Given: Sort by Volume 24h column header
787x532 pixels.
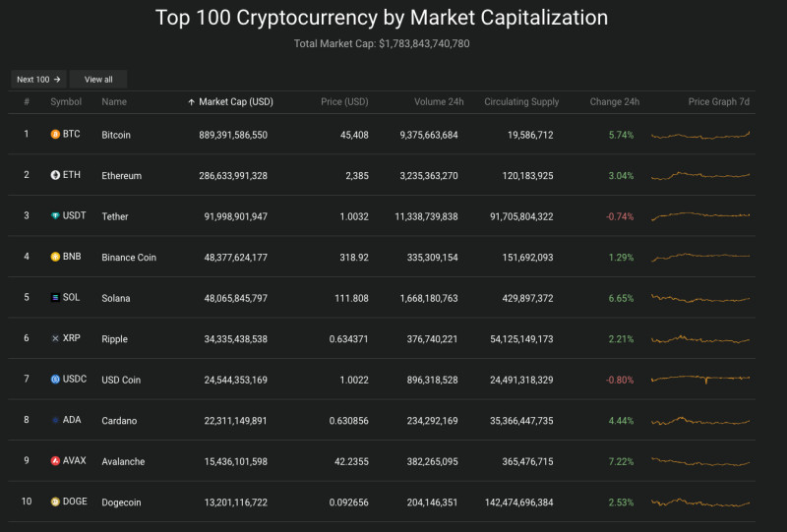Looking at the screenshot, I should (439, 102).
